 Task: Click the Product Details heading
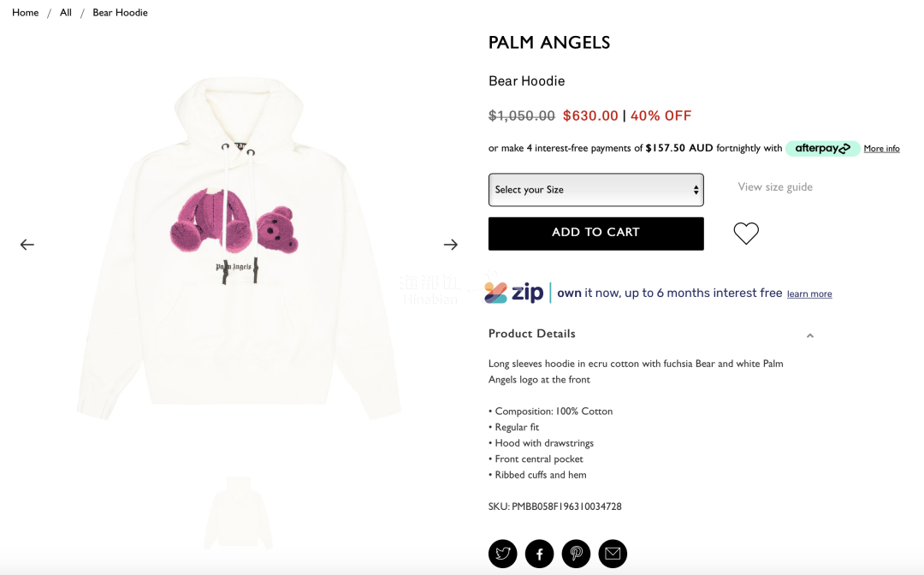click(x=531, y=334)
